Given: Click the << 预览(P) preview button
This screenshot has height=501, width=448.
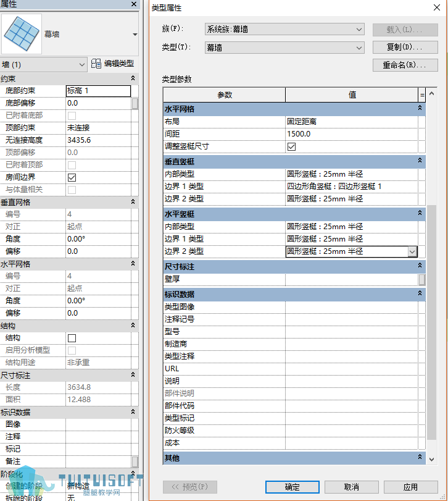Looking at the screenshot, I should 190,487.
